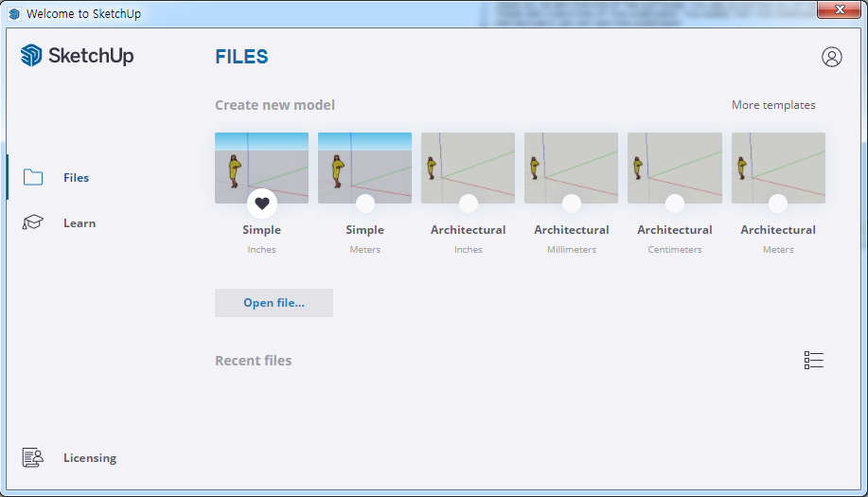
Task: Create model from Simple Meters thumbnail
Action: coord(364,168)
